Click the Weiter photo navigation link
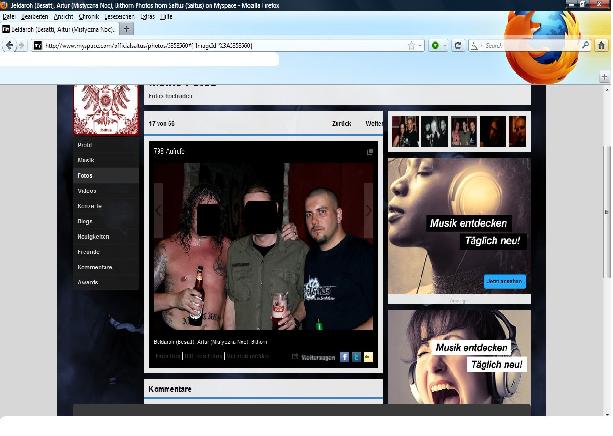 (x=374, y=124)
